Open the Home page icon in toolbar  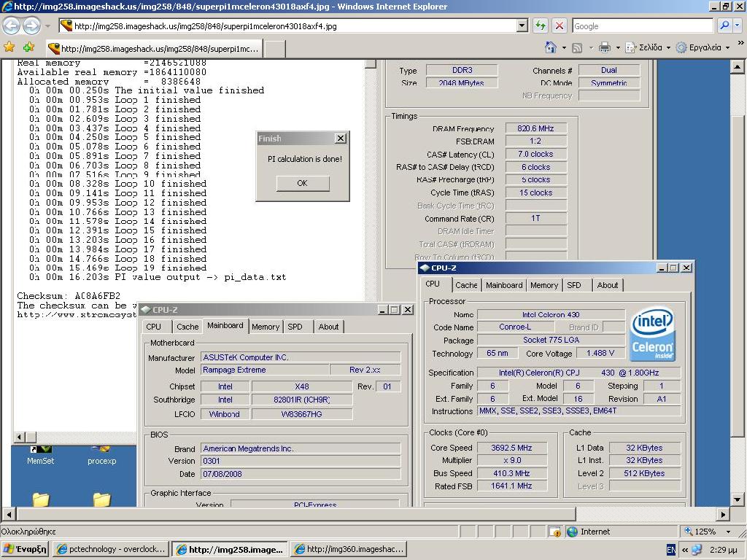pyautogui.click(x=551, y=47)
